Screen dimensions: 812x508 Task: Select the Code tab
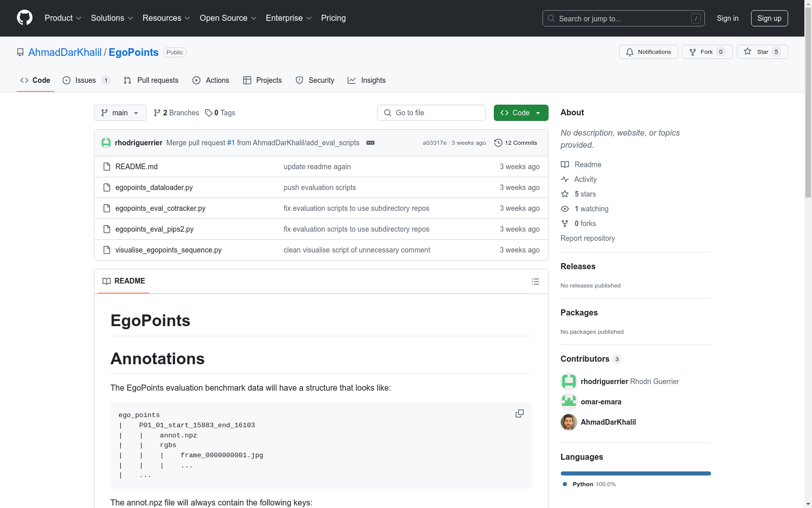tap(35, 80)
